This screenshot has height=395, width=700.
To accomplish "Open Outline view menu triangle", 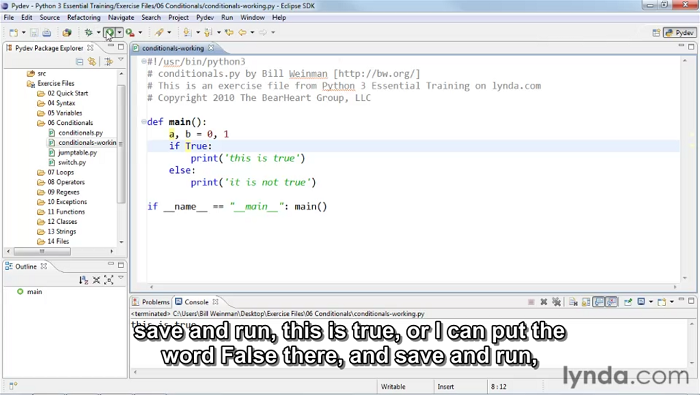I will pos(121,278).
